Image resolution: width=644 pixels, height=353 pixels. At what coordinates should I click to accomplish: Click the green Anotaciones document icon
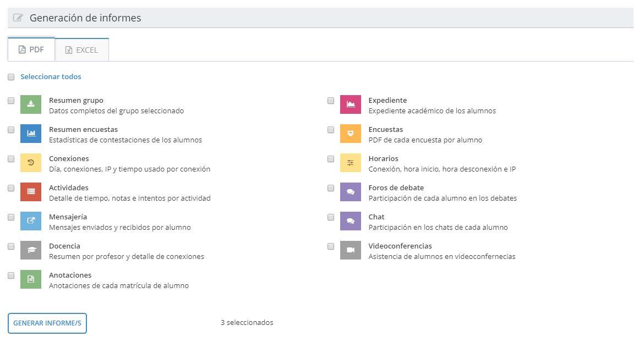point(31,279)
